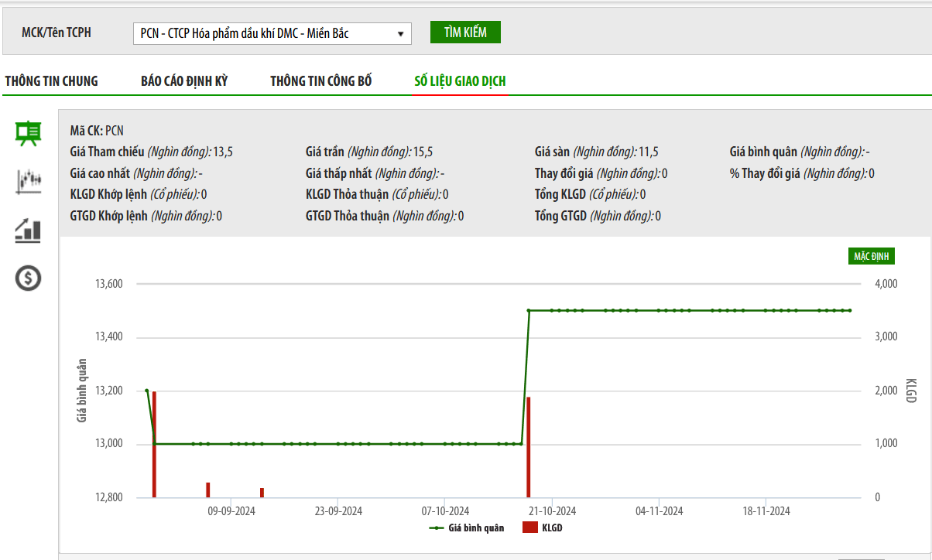This screenshot has height=560, width=932.
Task: Select the SỐ LIỆU GIAO DỊCH tab
Action: [461, 81]
